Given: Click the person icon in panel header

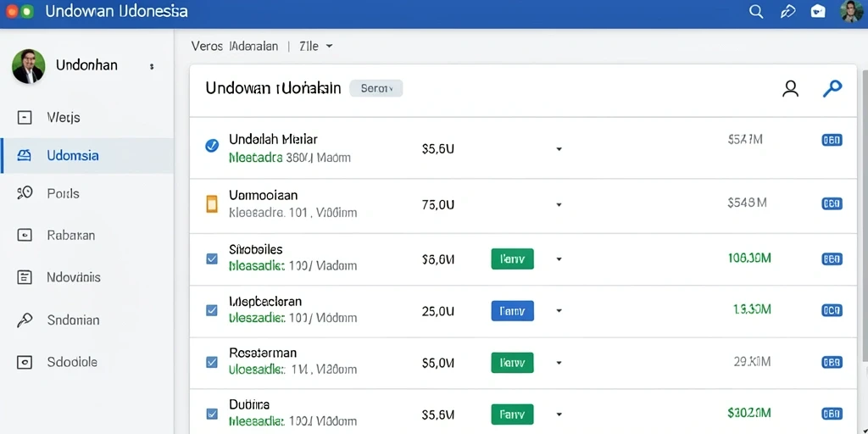Looking at the screenshot, I should [791, 88].
